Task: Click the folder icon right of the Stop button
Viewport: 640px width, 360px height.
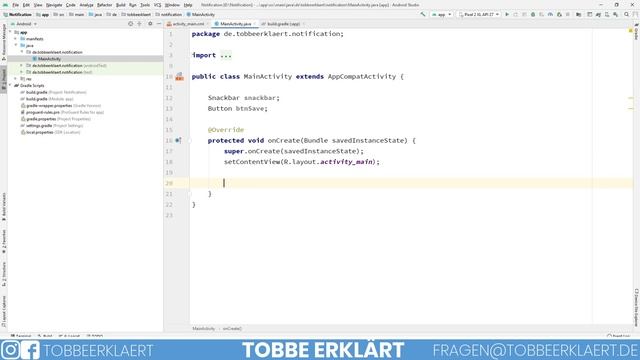Action: tap(578, 14)
